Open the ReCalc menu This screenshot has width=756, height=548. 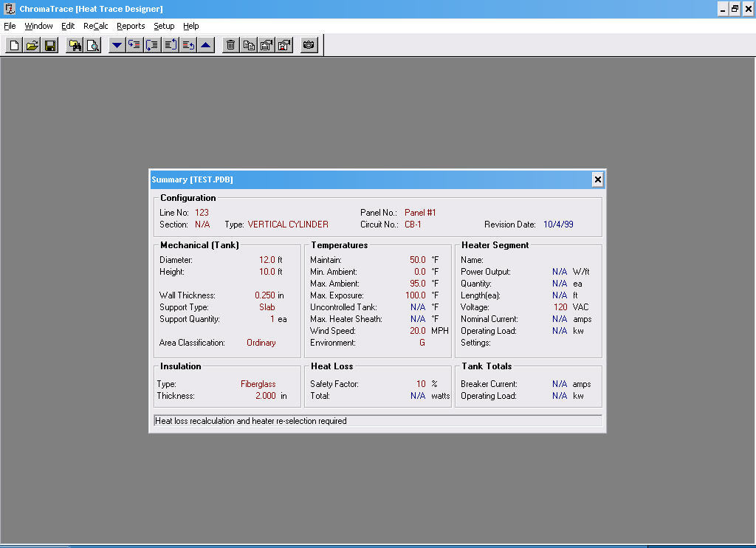point(95,26)
